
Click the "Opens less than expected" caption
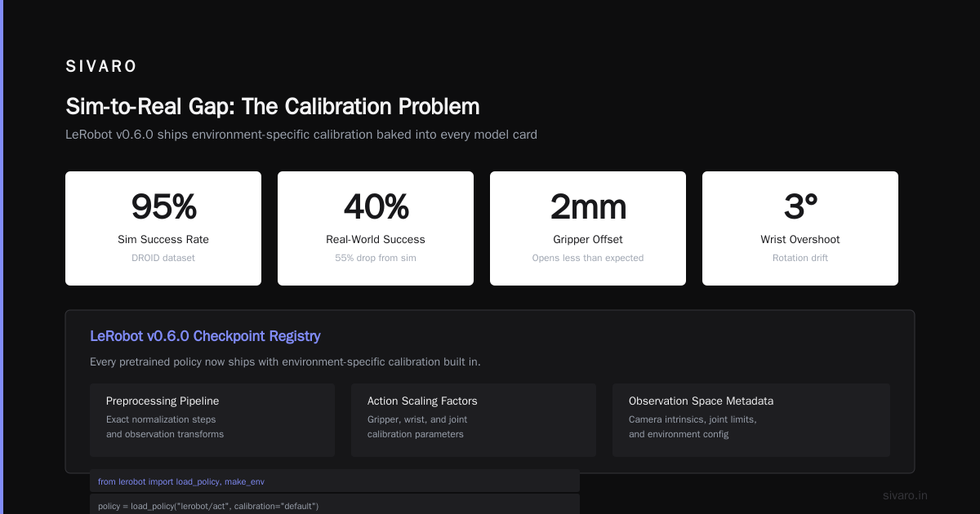[x=588, y=258]
